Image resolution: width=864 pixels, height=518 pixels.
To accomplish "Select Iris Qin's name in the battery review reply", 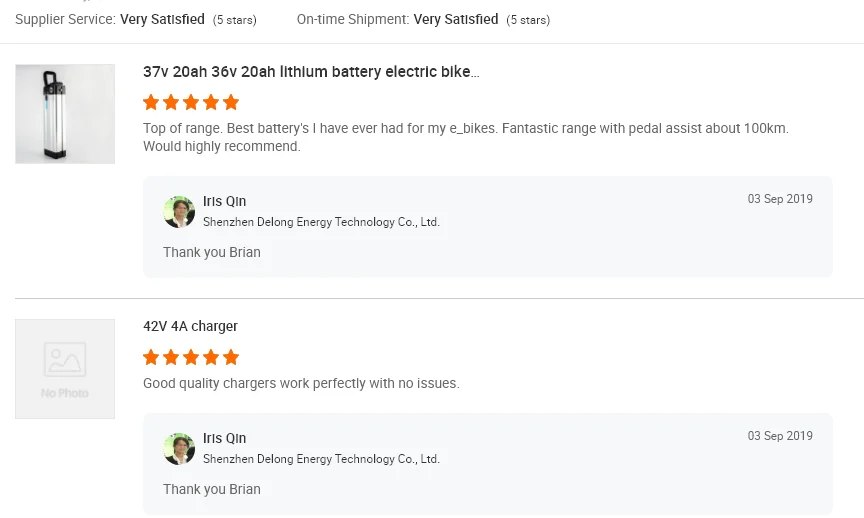I will click(224, 202).
